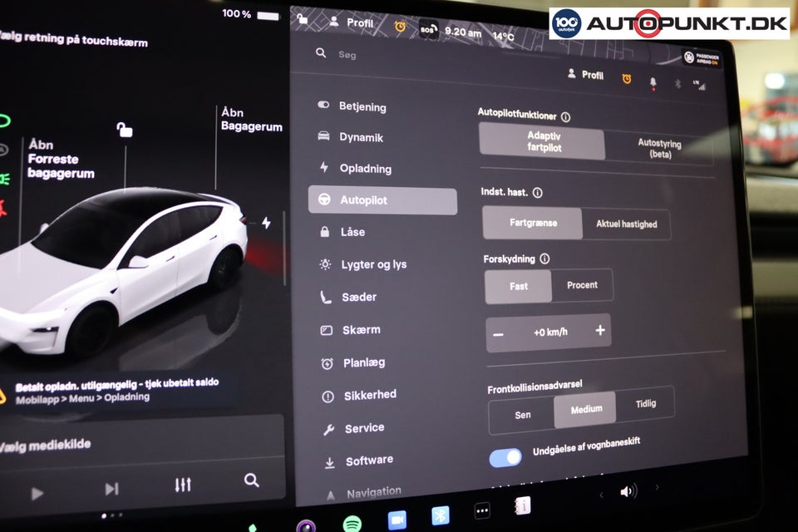The image size is (798, 532).
Task: Open the Søg search magnifier icon
Action: click(x=319, y=52)
